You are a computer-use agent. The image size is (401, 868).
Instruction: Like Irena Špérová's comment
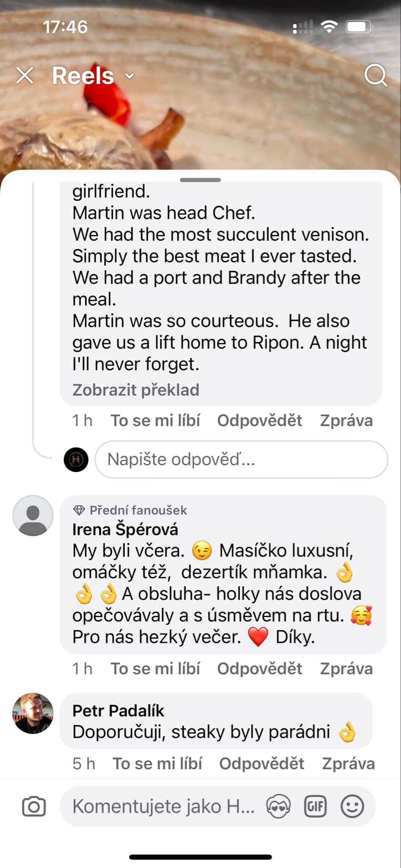pos(155,668)
